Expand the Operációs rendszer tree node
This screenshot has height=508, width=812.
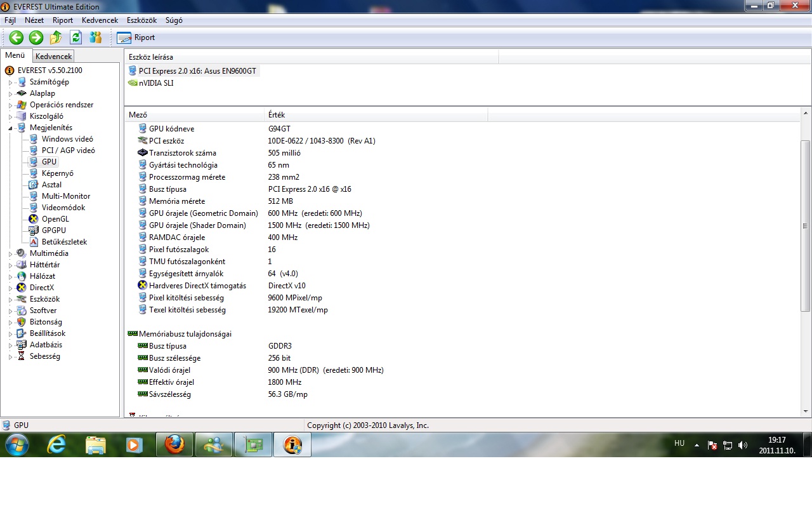(x=10, y=105)
